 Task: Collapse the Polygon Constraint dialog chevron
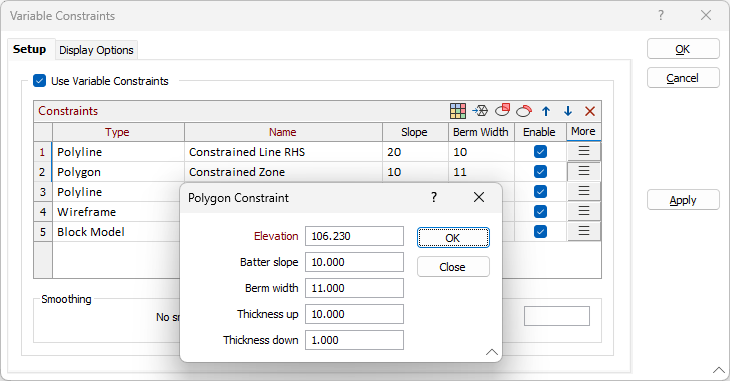[x=492, y=352]
